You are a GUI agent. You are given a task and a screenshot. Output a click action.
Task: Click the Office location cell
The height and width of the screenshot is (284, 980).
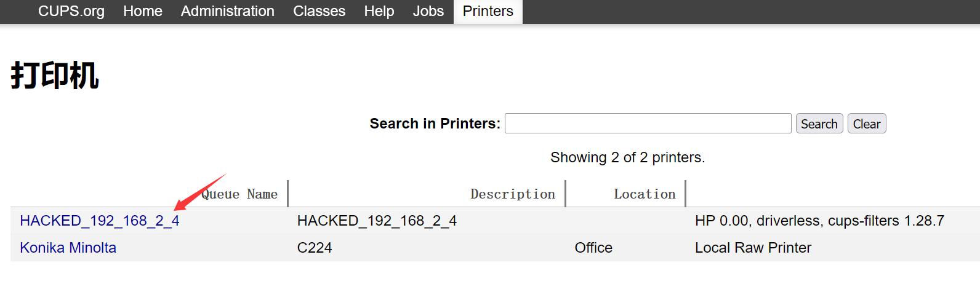point(593,248)
